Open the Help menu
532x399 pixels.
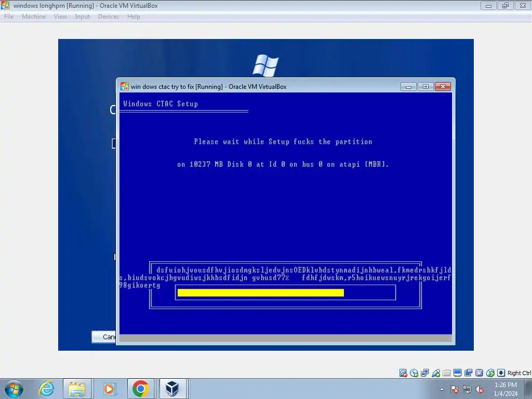[x=134, y=16]
